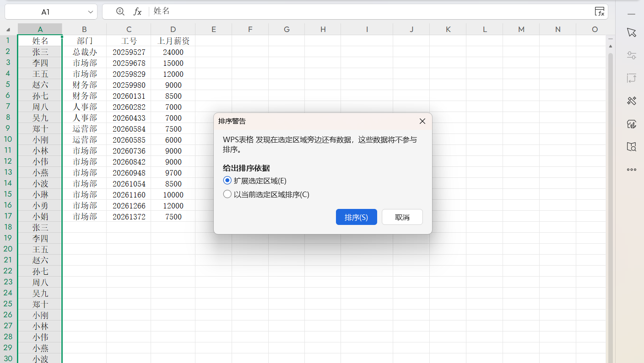Click the fx insert function icon
644x363 pixels.
(x=138, y=12)
